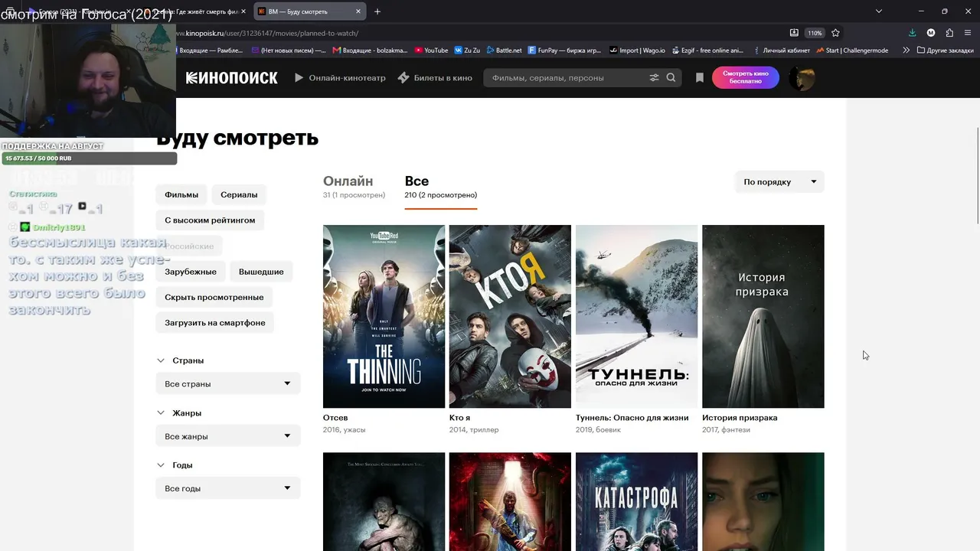Open the Battle.net bookmark
This screenshot has height=551, width=980.
click(504, 51)
